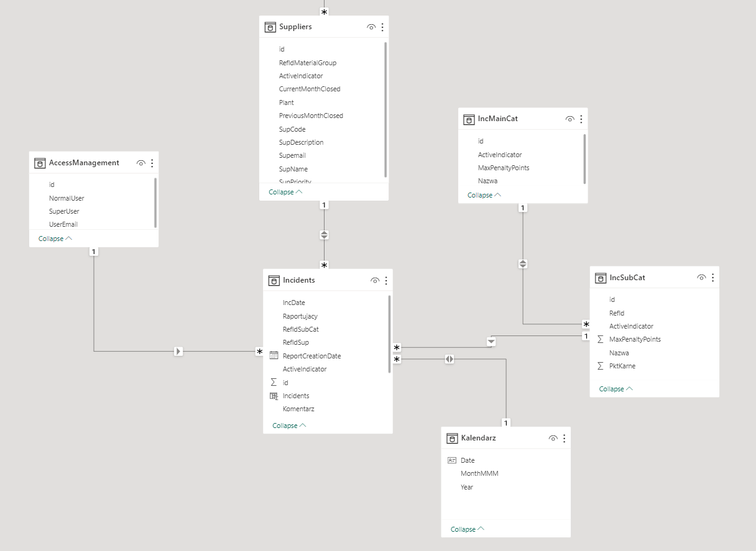Screen dimensions: 756x551
Task: Collapse the IncMainCat table
Action: [x=485, y=195]
